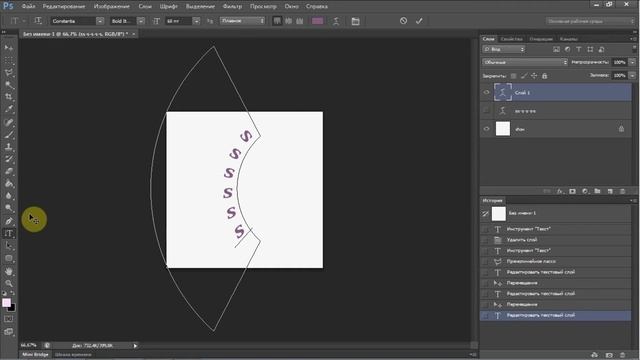Open the Character and Paragraph panel
This screenshot has width=640, height=360.
click(x=356, y=21)
